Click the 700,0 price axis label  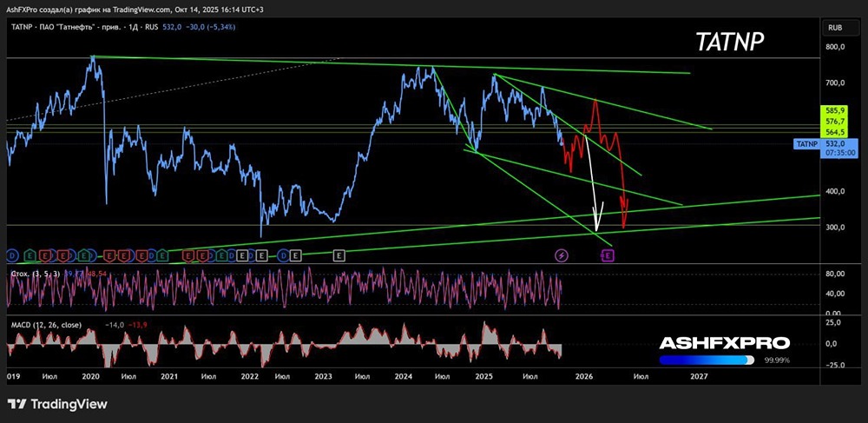[835, 83]
